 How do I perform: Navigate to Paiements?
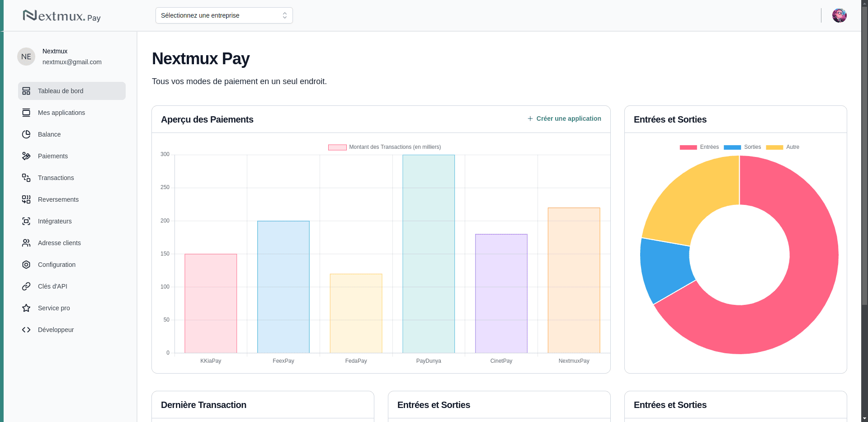pos(72,156)
